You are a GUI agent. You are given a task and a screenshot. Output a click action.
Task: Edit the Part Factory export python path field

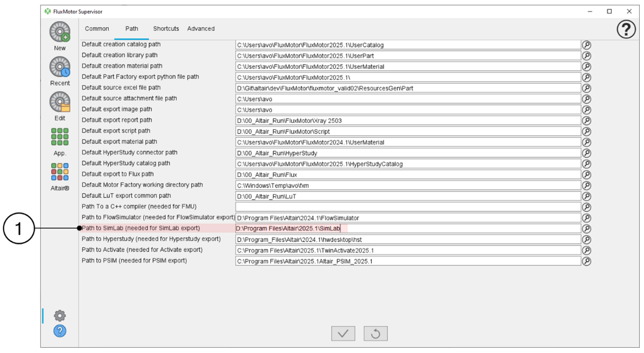[x=408, y=77]
